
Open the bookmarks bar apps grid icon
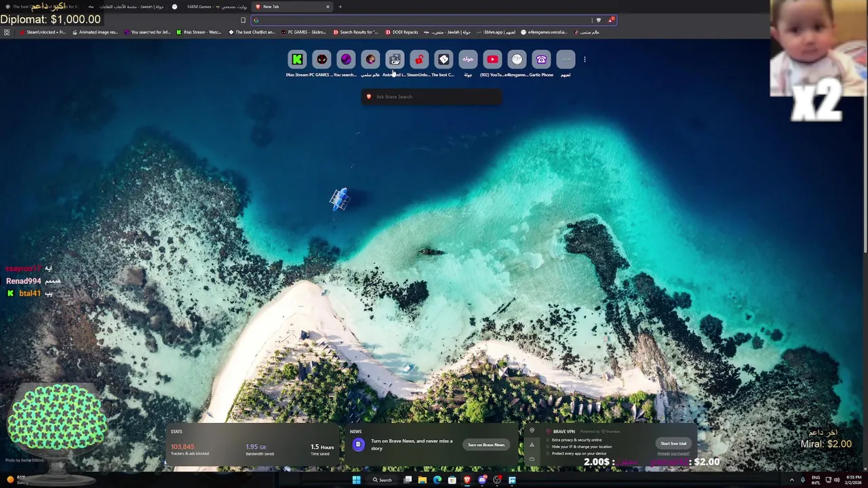coord(7,32)
